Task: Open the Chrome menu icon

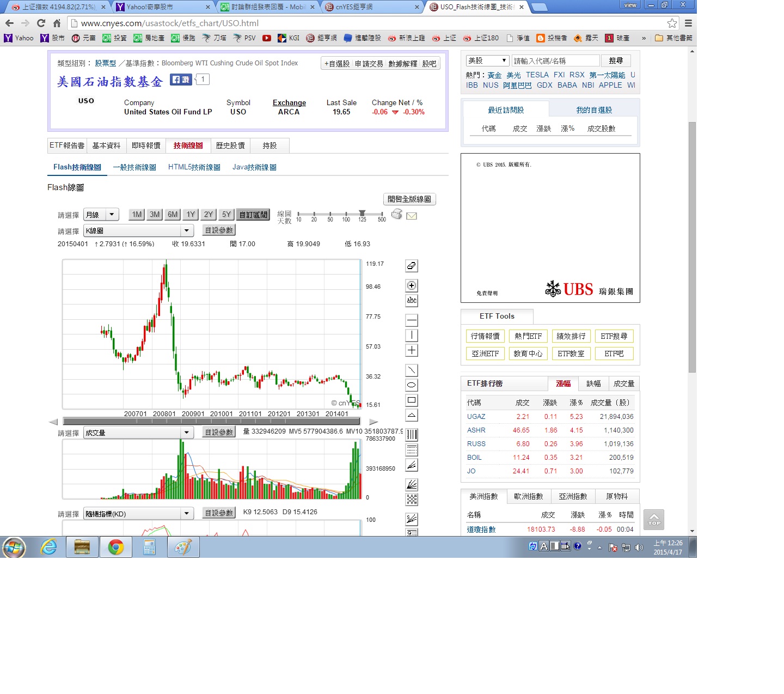Action: [688, 23]
